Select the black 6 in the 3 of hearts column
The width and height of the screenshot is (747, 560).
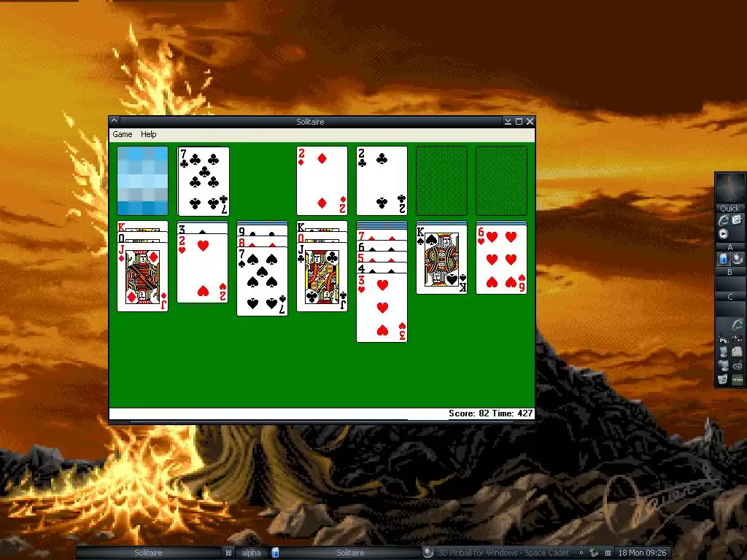[382, 246]
